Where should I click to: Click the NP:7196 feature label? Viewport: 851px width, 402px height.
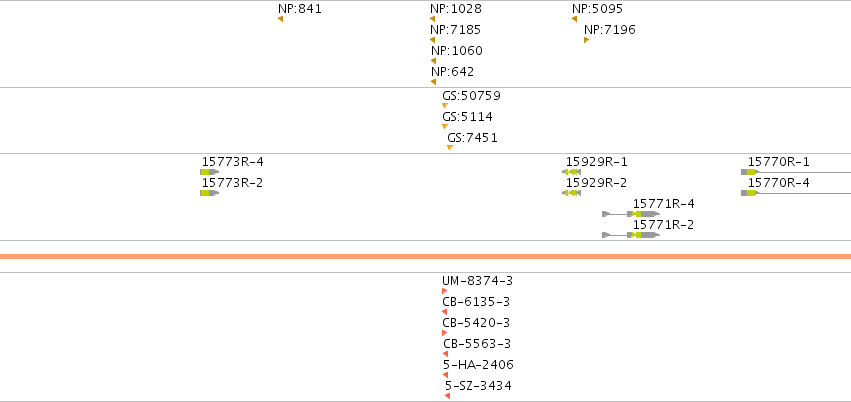pyautogui.click(x=609, y=30)
